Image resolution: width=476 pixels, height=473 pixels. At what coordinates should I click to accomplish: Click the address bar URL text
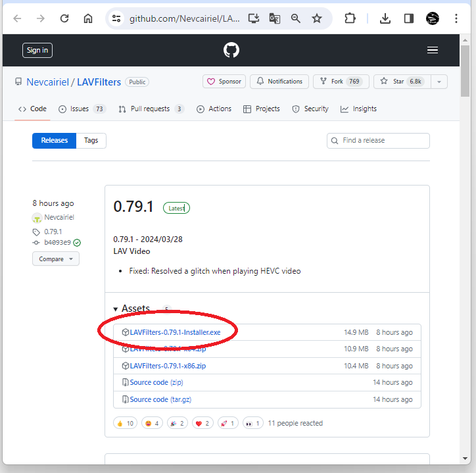(184, 18)
